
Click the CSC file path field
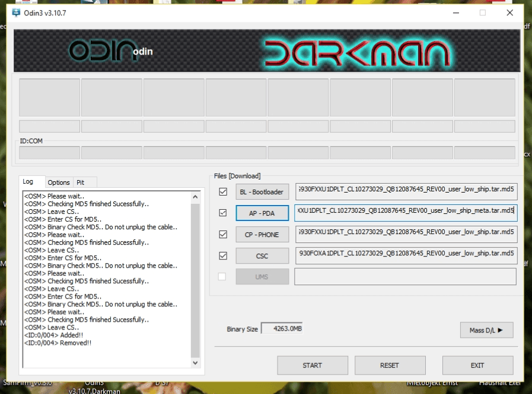[406, 256]
